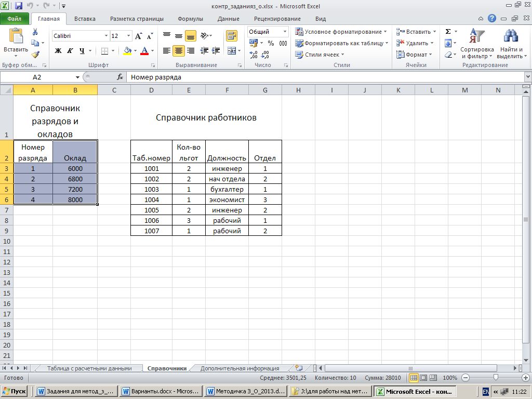Move the zoom slider handle
The height and width of the screenshot is (399, 532).
(x=496, y=378)
